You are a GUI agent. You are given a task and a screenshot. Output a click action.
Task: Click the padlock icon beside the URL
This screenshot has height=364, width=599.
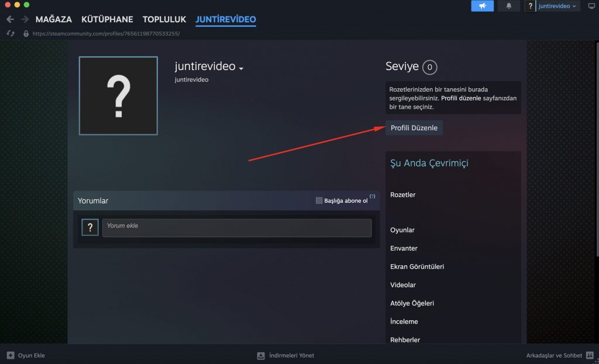[26, 33]
